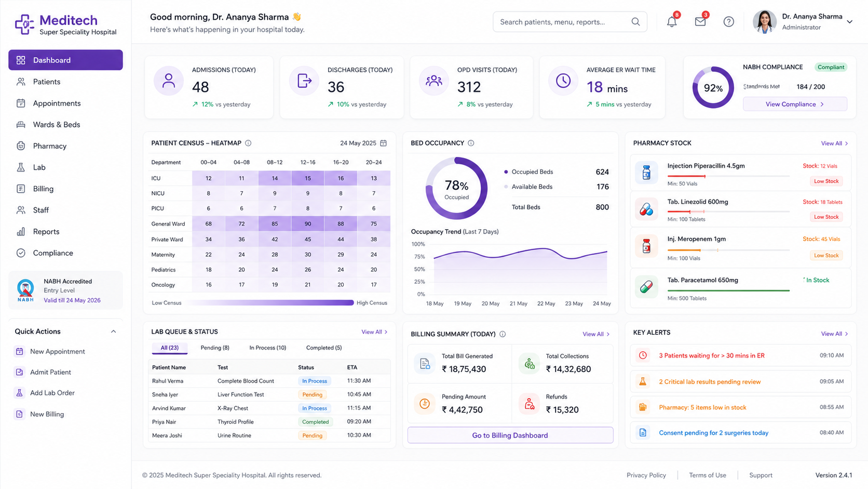Click the Tab. Linezolid capsule icon

[646, 209]
